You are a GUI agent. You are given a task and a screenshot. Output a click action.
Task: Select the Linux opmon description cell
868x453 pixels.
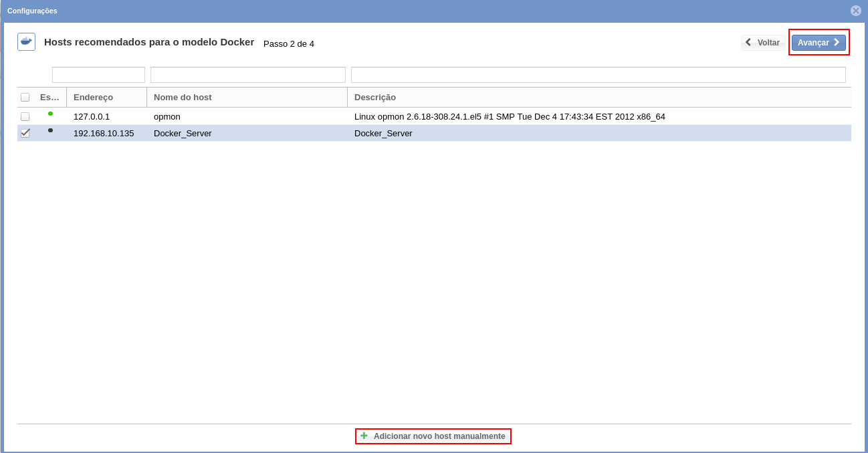coord(510,116)
